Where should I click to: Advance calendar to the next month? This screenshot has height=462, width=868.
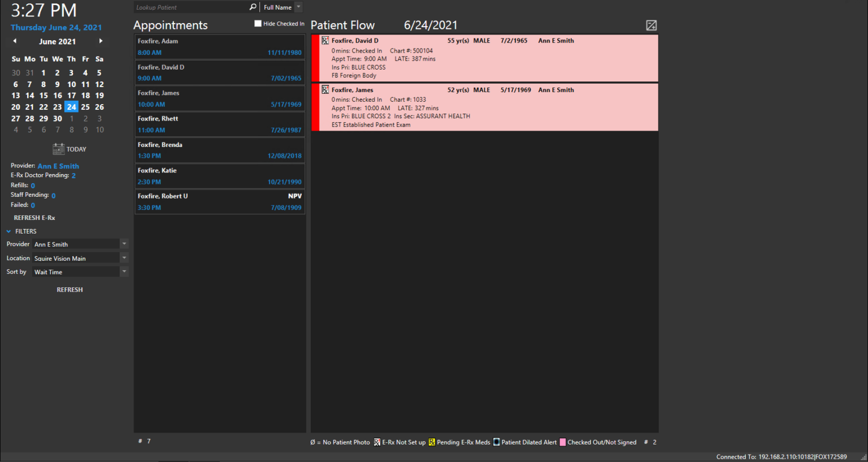coord(101,41)
